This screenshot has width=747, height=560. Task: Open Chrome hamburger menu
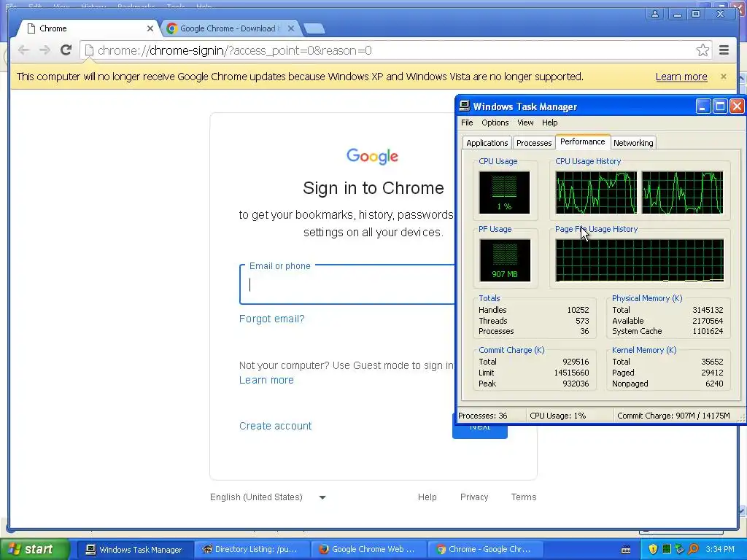[724, 50]
